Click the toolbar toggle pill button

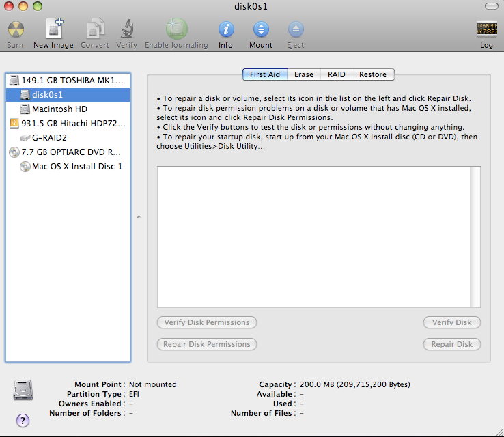(x=492, y=6)
